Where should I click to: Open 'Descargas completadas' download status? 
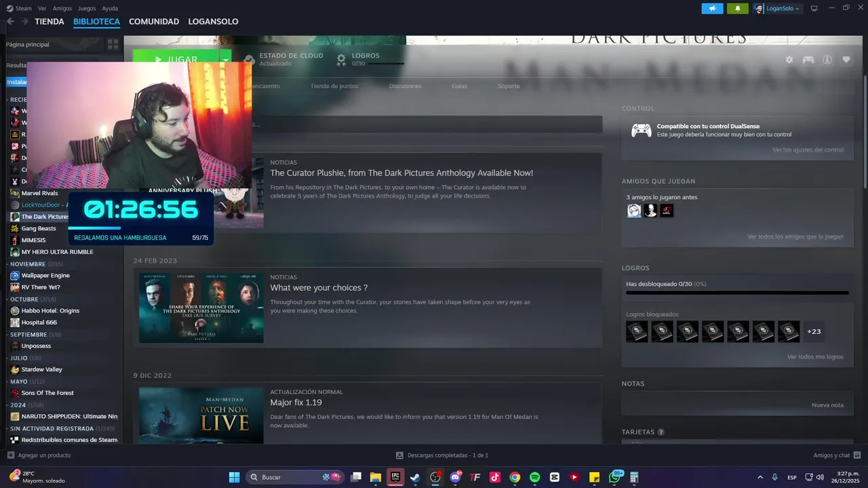click(442, 455)
